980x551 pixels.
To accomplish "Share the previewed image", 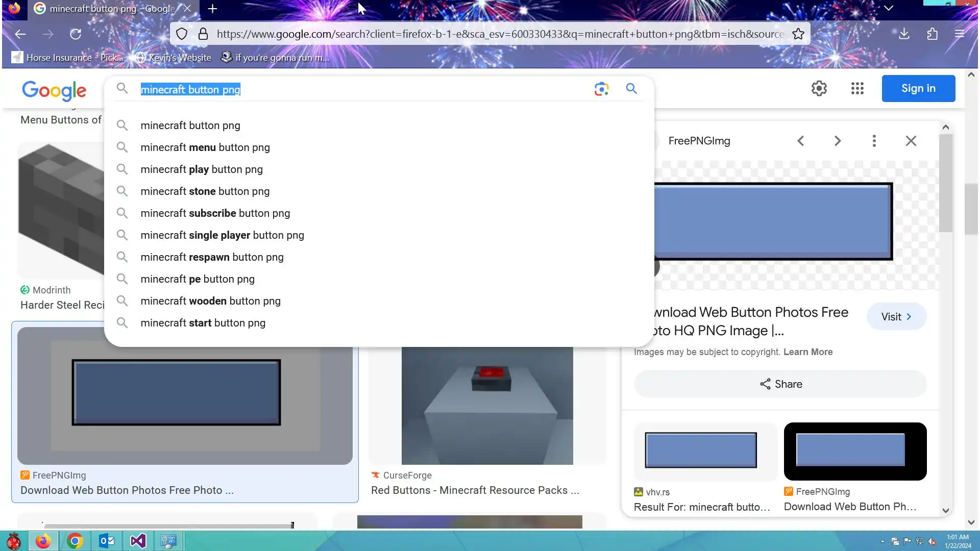I will click(780, 384).
